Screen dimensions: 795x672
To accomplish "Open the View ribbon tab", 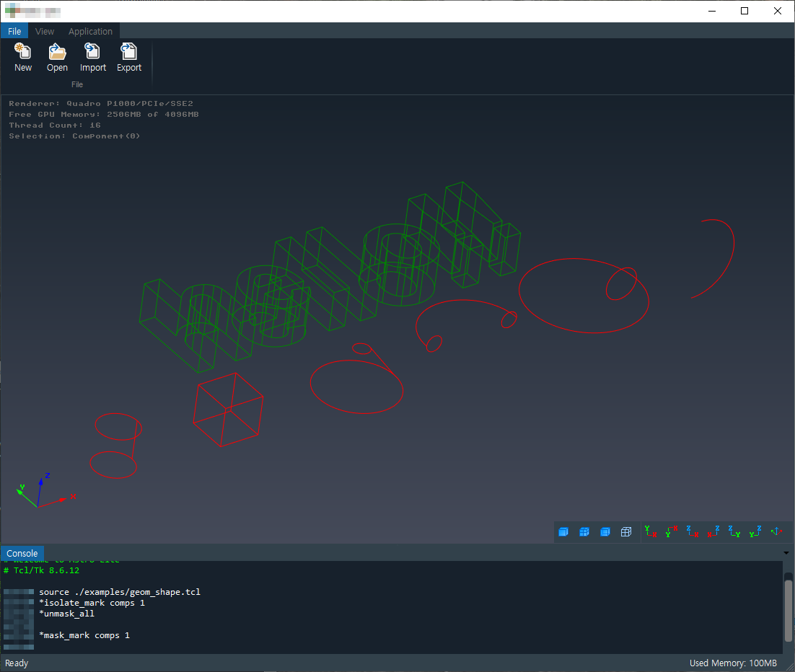I will (x=45, y=31).
